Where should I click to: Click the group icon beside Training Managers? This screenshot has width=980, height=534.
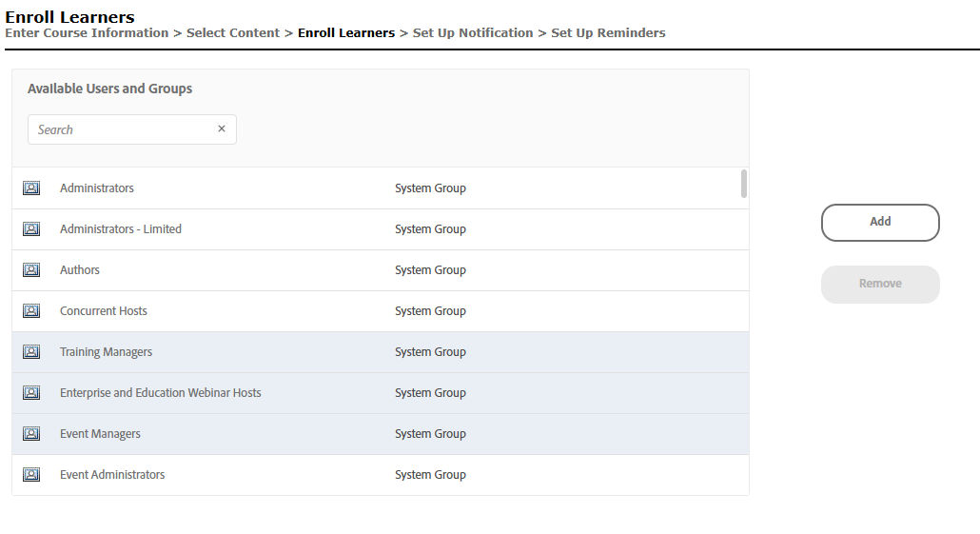click(x=31, y=352)
